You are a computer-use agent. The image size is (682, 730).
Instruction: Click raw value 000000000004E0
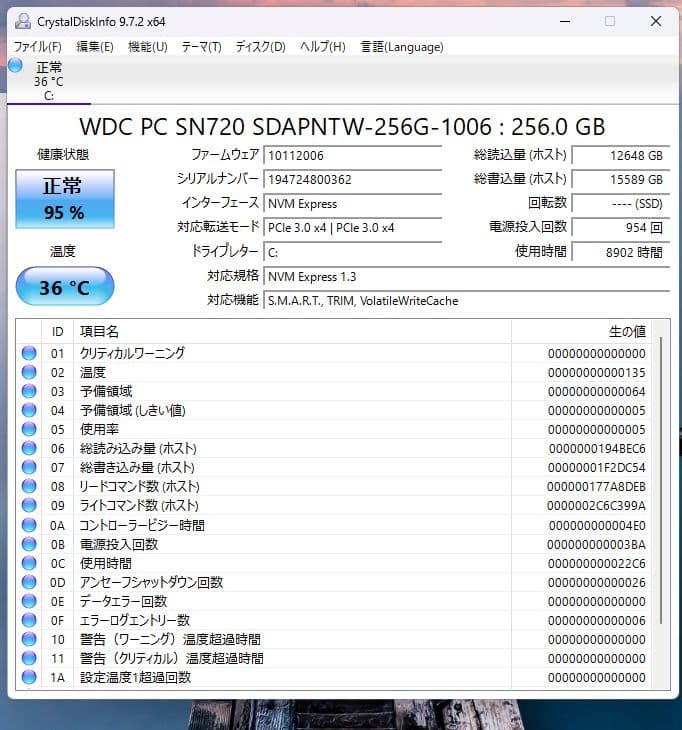click(x=597, y=526)
